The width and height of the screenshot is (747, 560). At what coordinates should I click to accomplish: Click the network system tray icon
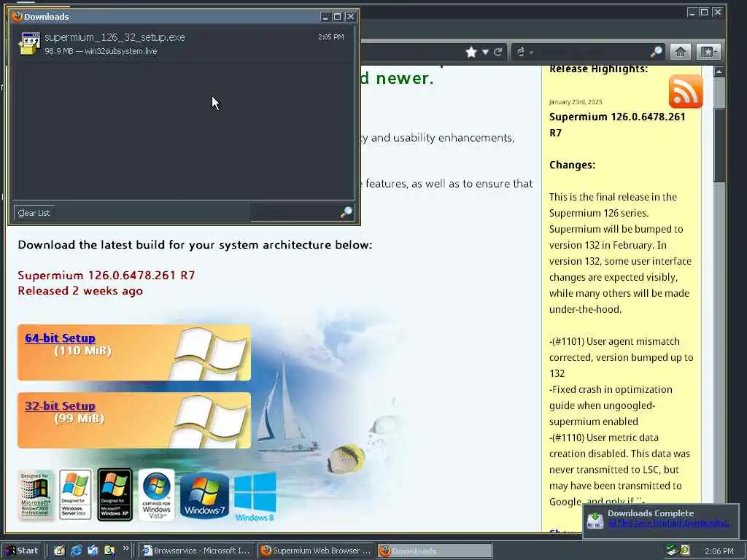tap(672, 550)
